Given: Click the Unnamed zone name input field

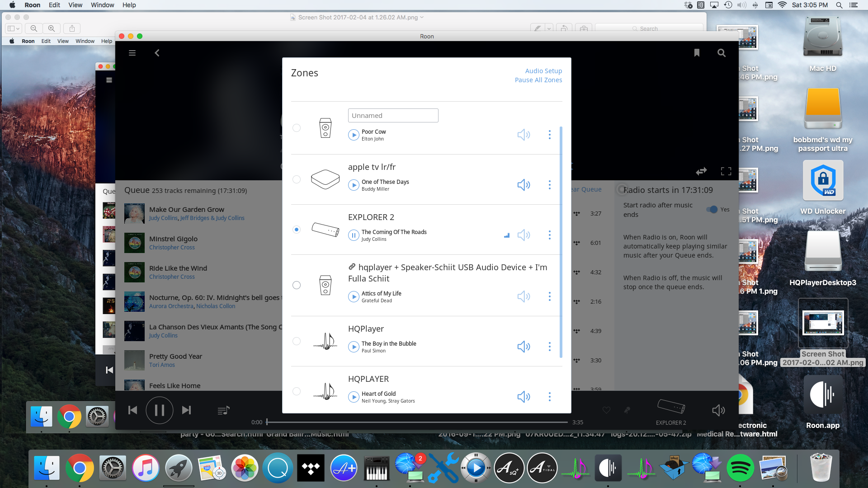Looking at the screenshot, I should (x=393, y=115).
